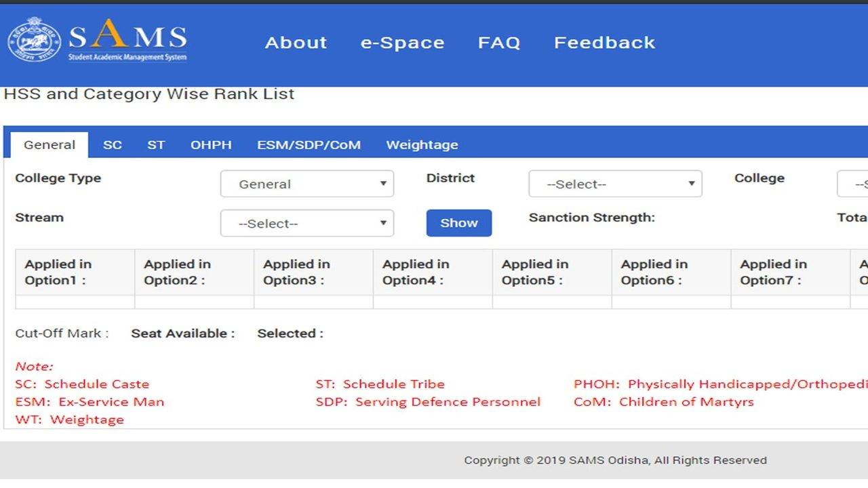868x488 pixels.
Task: Go to e-Space section
Action: click(x=402, y=43)
